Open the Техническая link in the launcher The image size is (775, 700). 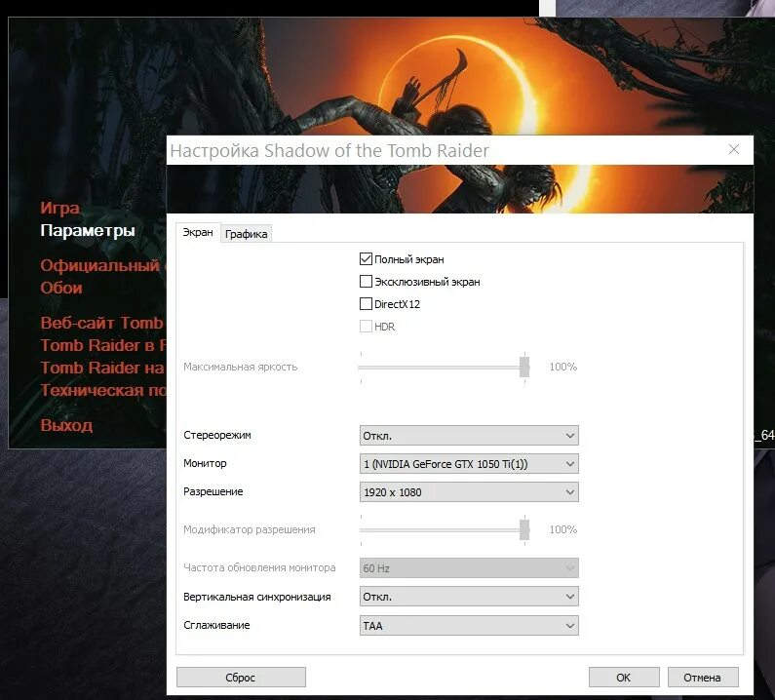point(103,390)
